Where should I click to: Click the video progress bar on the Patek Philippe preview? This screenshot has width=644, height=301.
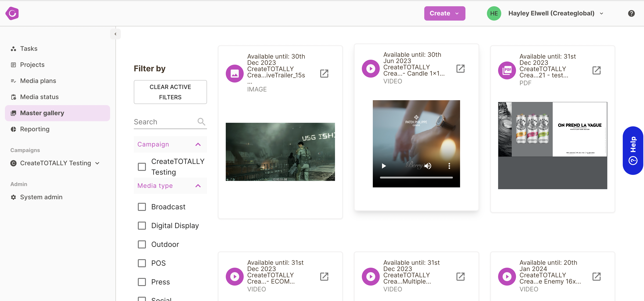[416, 178]
